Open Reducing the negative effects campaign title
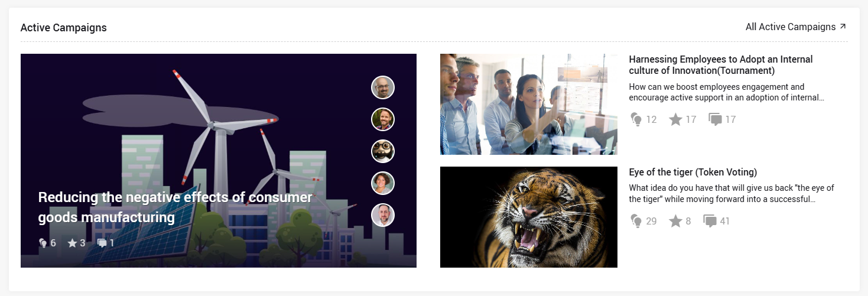 (175, 207)
